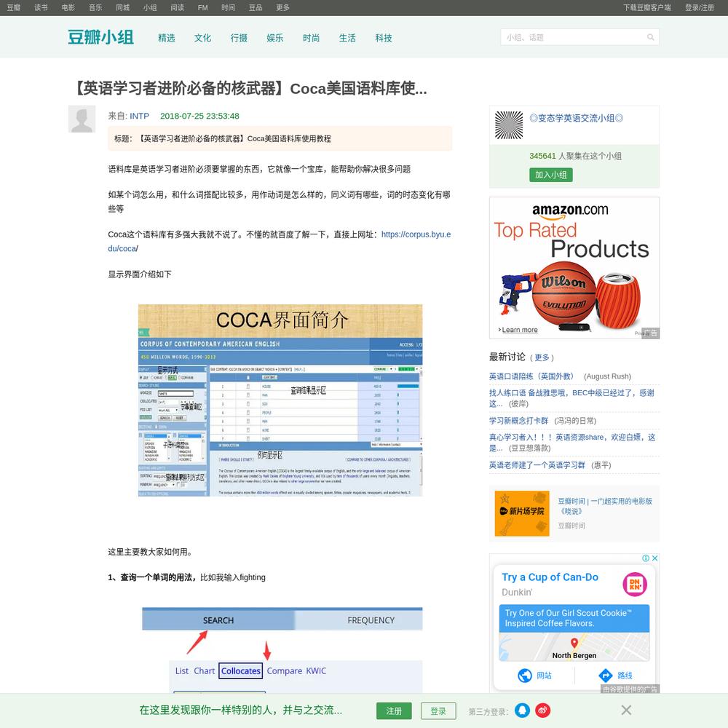Click the 345641 member count text
Viewport: 728px width, 728px height.
[x=542, y=156]
